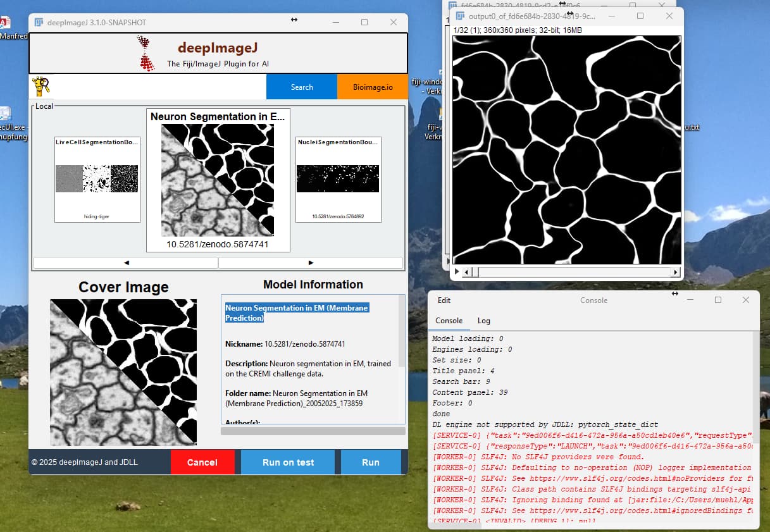Select the left arrow to browse previous models

click(x=126, y=262)
